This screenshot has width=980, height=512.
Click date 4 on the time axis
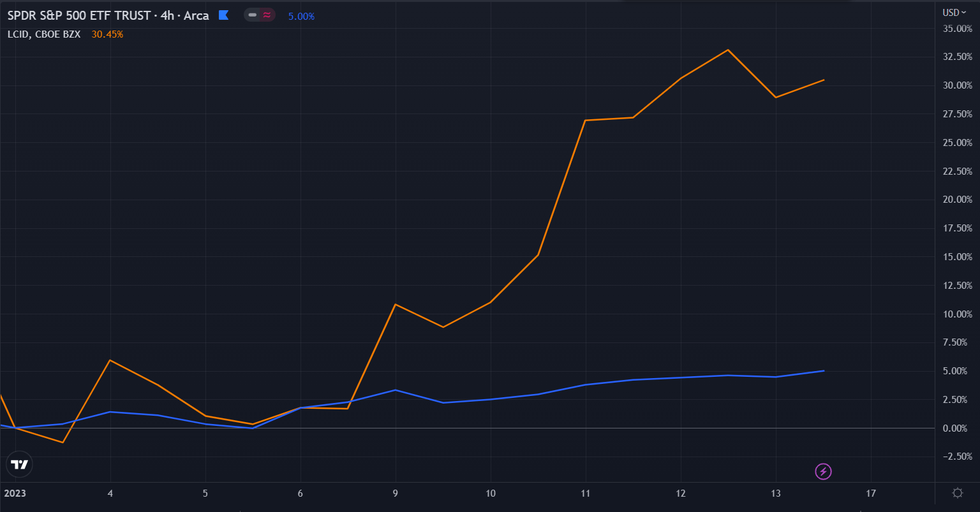click(x=110, y=493)
